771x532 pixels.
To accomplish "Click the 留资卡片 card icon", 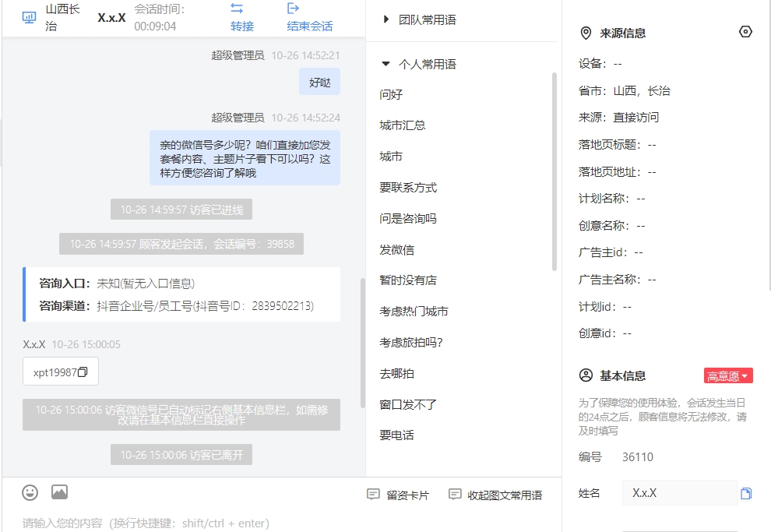I will tap(373, 494).
